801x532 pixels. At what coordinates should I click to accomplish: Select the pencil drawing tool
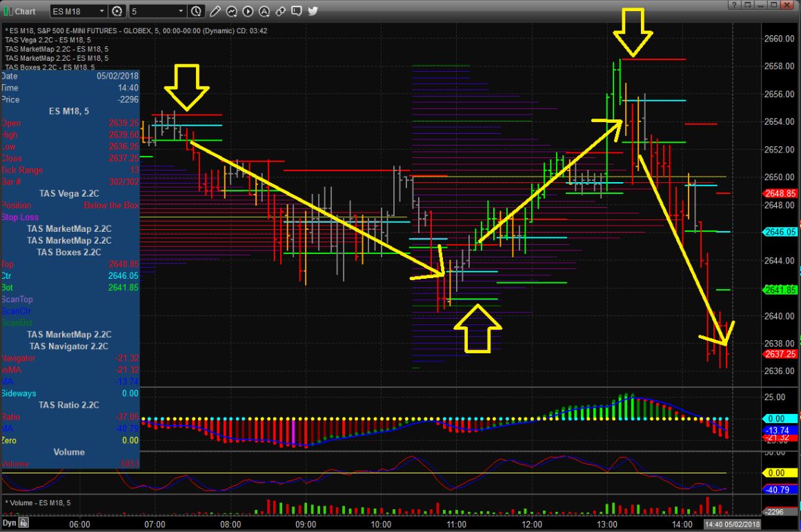(215, 11)
